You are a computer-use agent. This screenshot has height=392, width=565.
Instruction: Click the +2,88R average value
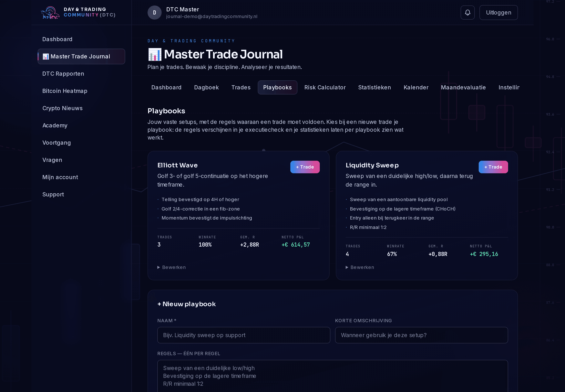pos(250,245)
